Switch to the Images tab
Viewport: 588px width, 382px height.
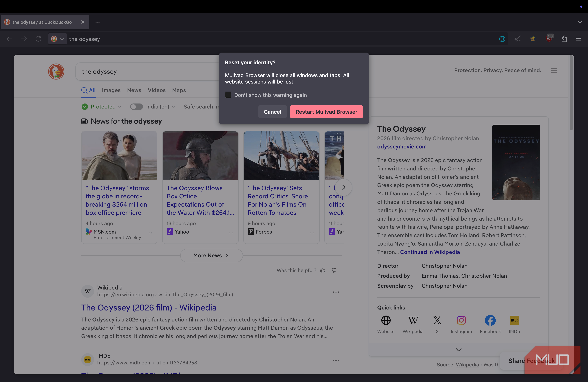tap(111, 90)
